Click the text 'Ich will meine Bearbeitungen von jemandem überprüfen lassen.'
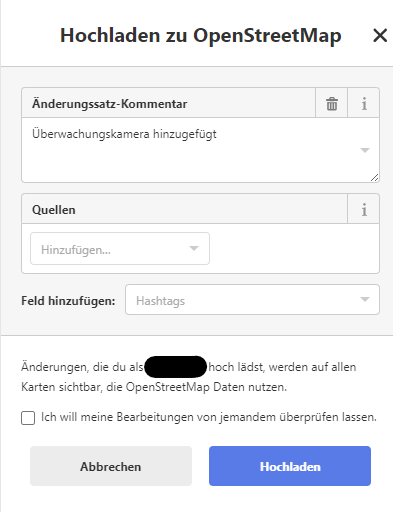Viewport: 393px width, 512px height. [209, 417]
